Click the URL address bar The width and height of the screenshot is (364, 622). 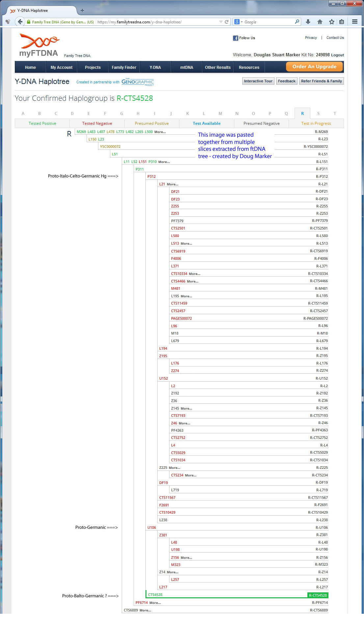tap(157, 22)
